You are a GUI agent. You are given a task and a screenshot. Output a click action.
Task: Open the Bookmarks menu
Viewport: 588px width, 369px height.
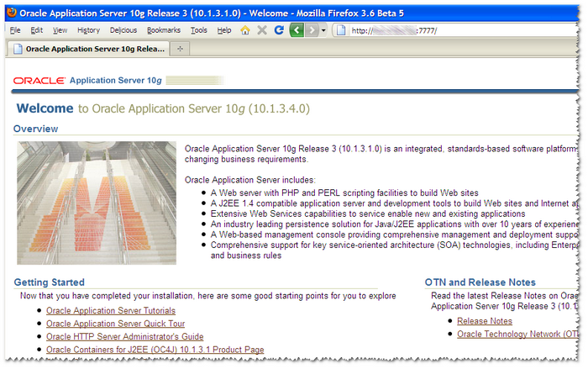coord(163,30)
